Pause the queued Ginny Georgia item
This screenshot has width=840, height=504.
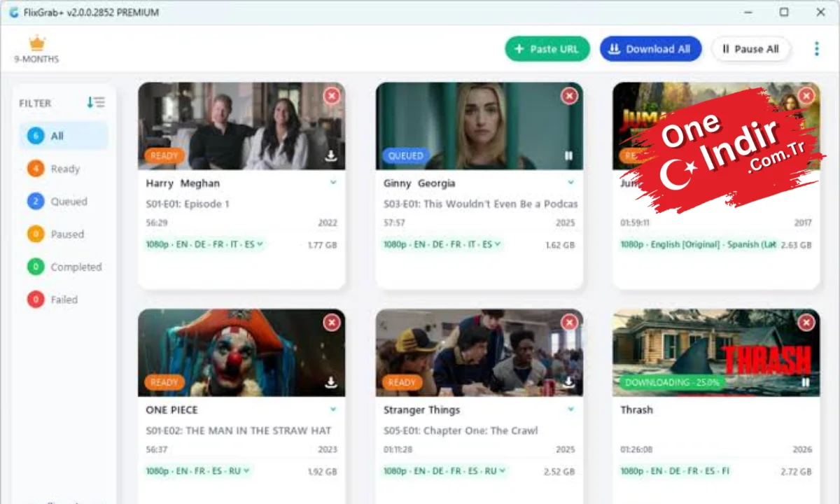pos(568,156)
